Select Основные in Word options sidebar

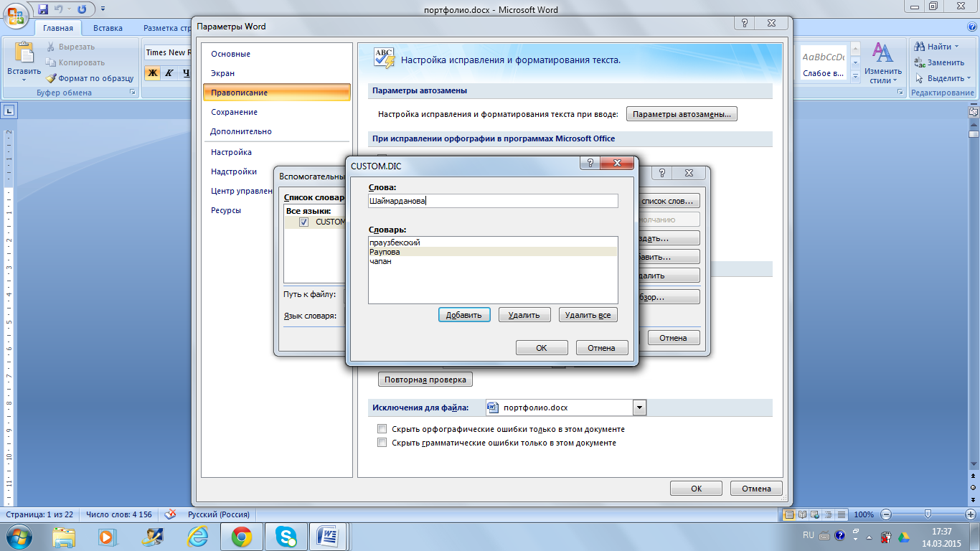click(276, 54)
